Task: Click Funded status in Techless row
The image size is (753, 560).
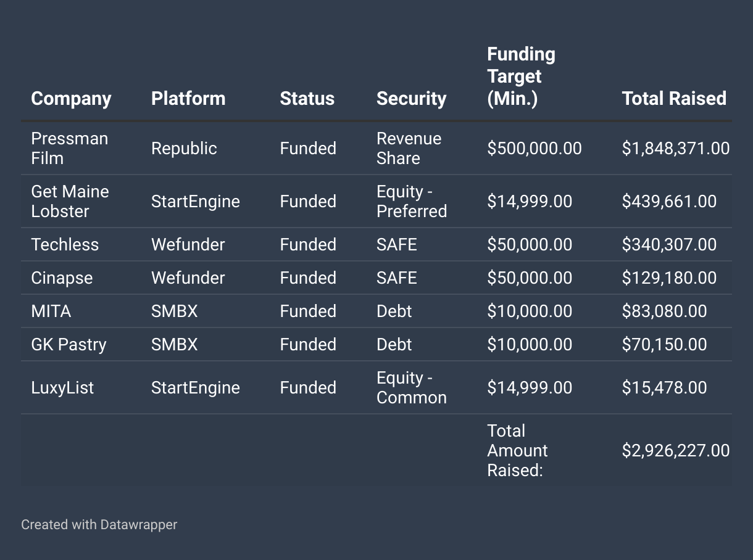Action: click(308, 244)
